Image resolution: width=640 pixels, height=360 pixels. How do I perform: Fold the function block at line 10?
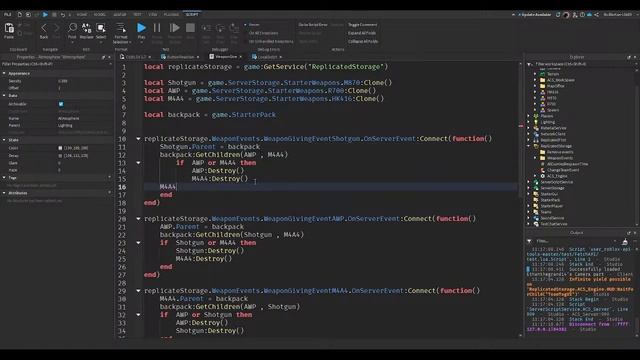[138, 139]
